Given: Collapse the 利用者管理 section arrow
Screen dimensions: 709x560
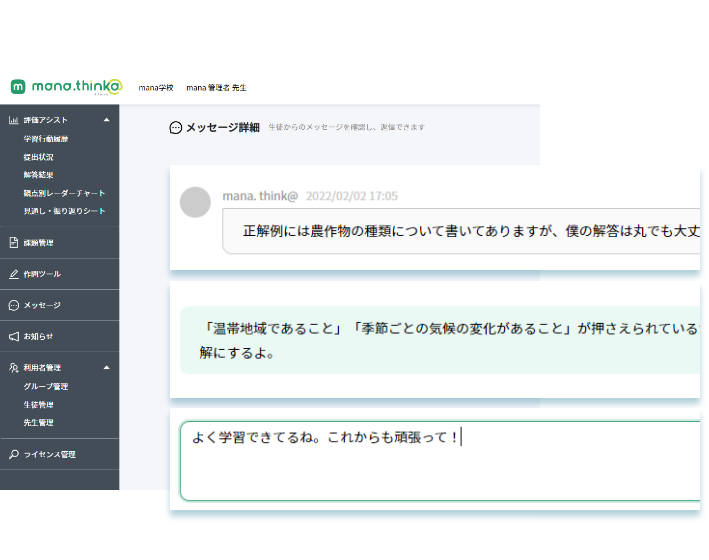Looking at the screenshot, I should (x=107, y=368).
